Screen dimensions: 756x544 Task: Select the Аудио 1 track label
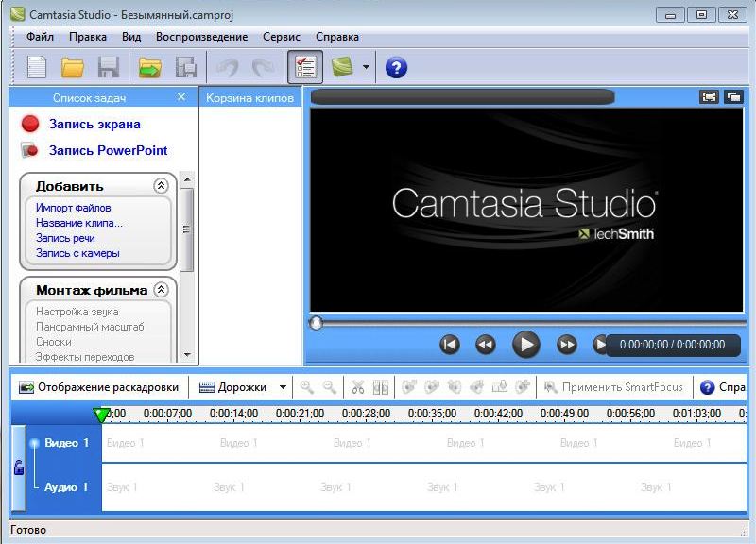[66, 487]
